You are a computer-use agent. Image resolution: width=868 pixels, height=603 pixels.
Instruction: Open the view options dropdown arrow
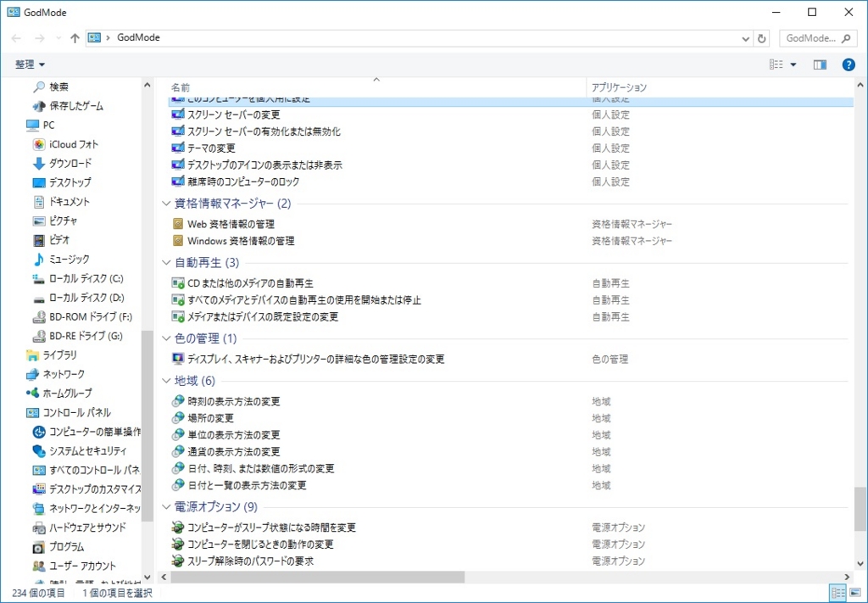pyautogui.click(x=793, y=64)
